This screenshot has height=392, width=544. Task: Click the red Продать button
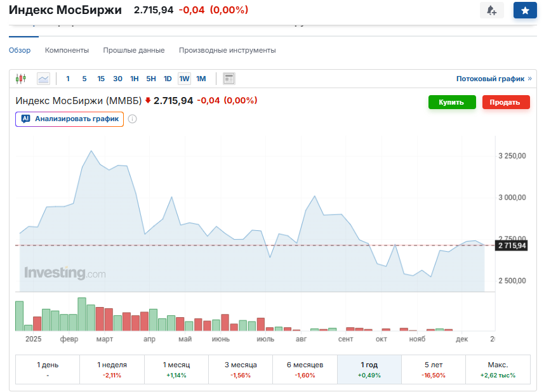(505, 102)
